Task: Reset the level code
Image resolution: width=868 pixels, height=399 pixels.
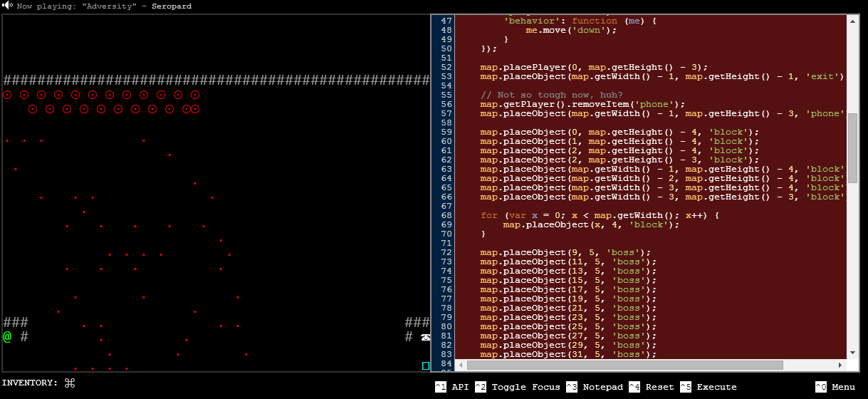Action: pos(659,387)
